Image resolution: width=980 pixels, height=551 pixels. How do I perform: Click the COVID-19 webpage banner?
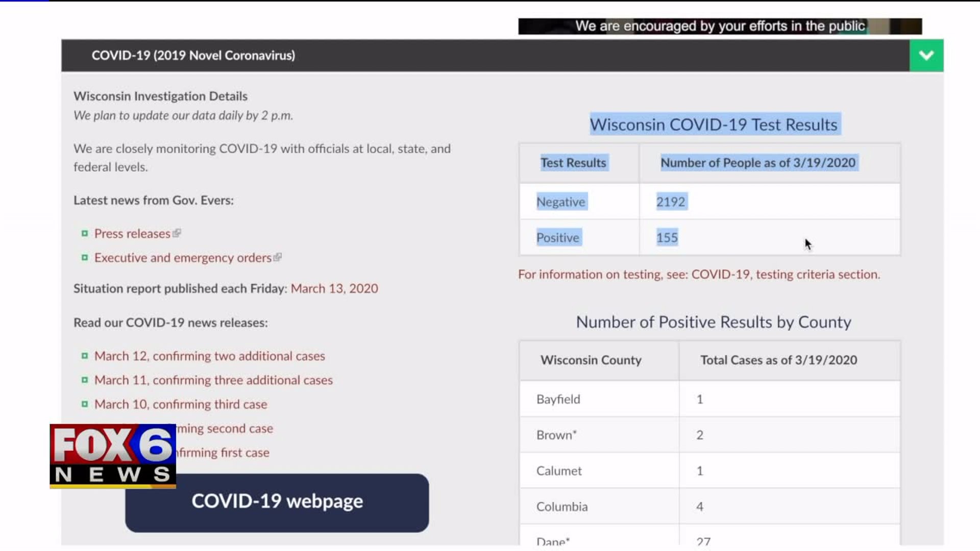pyautogui.click(x=277, y=503)
